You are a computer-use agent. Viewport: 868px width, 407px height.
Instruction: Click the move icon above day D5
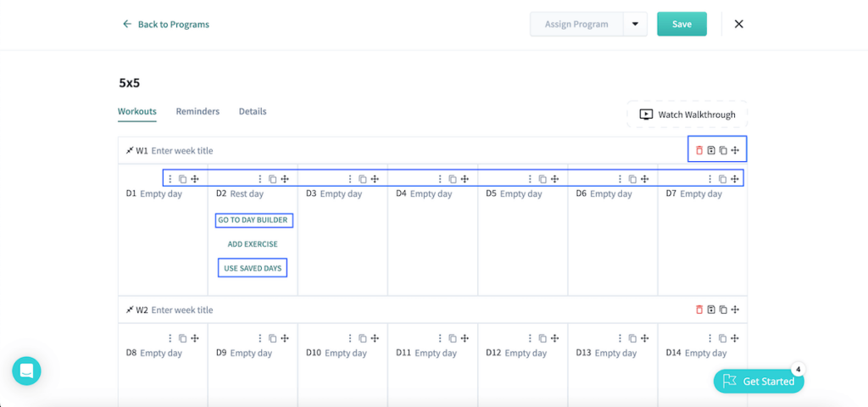coord(554,179)
